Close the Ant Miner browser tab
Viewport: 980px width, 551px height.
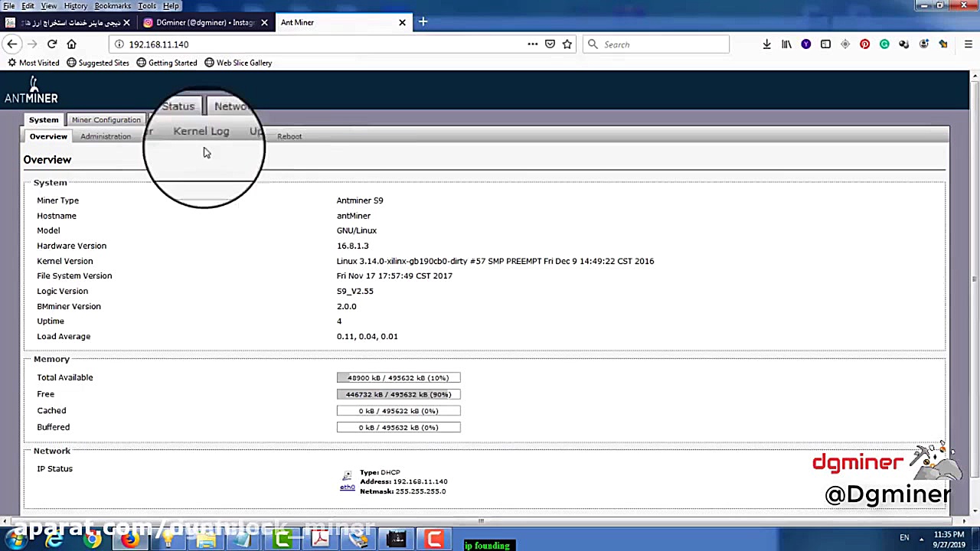click(x=402, y=22)
